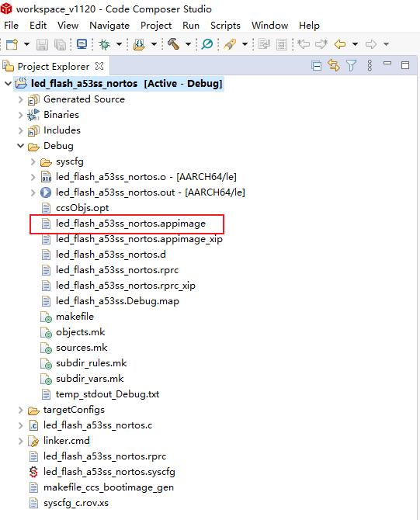Image resolution: width=420 pixels, height=520 pixels.
Task: Click the Back navigation yellow arrow
Action: click(340, 43)
